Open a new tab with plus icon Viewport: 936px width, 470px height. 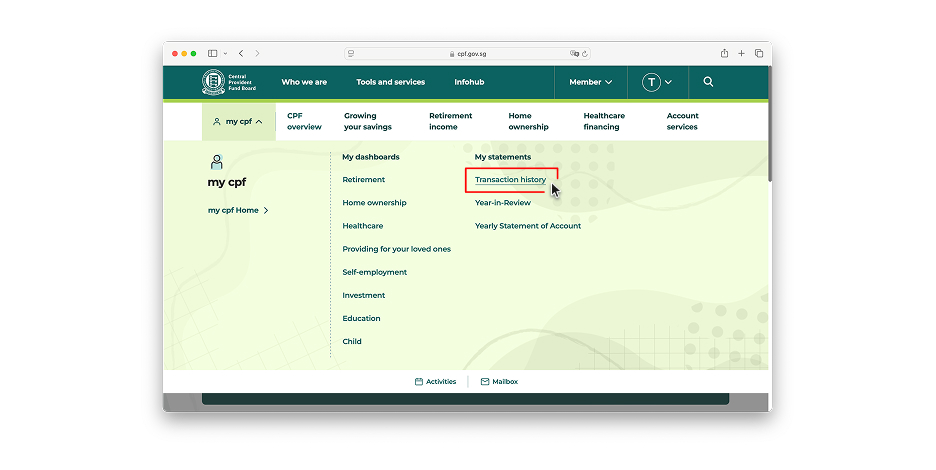[x=741, y=53]
